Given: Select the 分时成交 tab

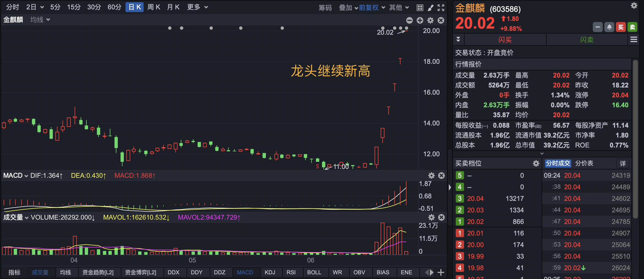Looking at the screenshot, I should [x=558, y=163].
